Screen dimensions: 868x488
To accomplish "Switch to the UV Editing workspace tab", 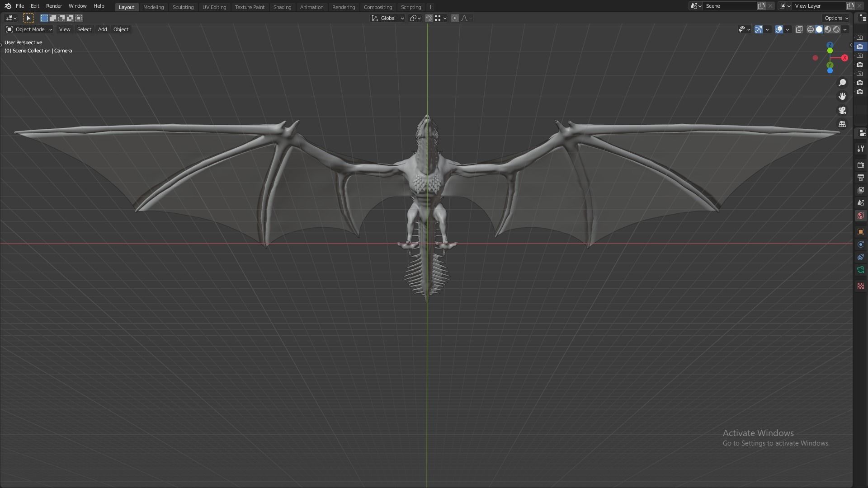I will pyautogui.click(x=214, y=7).
